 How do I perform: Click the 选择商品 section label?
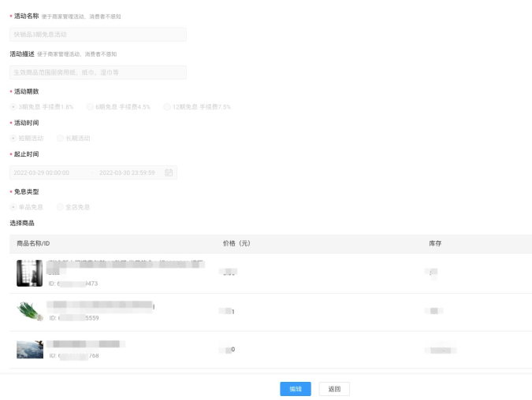[22, 223]
